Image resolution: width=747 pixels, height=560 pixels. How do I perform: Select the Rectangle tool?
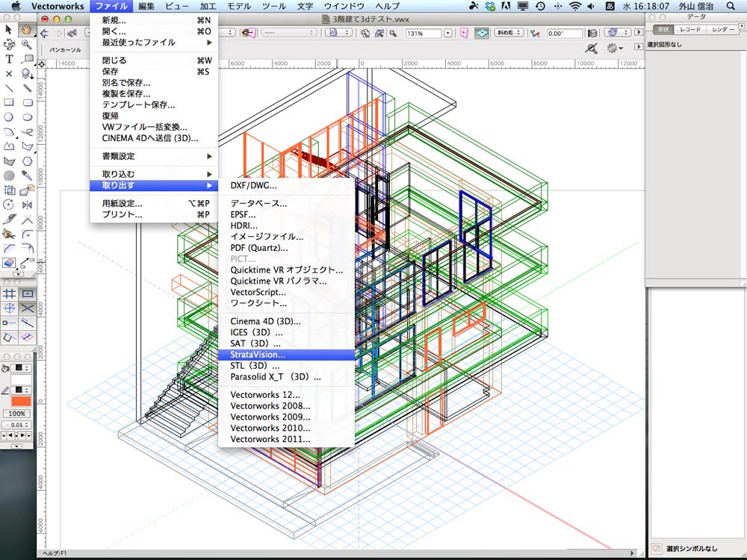pos(8,102)
